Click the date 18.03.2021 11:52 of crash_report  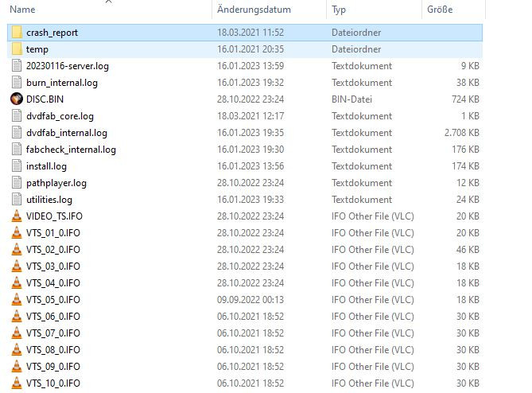pos(250,33)
